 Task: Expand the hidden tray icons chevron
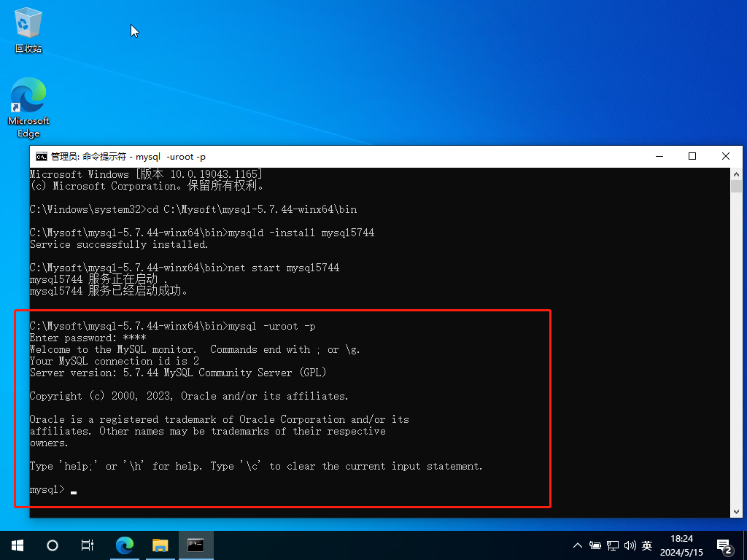578,545
